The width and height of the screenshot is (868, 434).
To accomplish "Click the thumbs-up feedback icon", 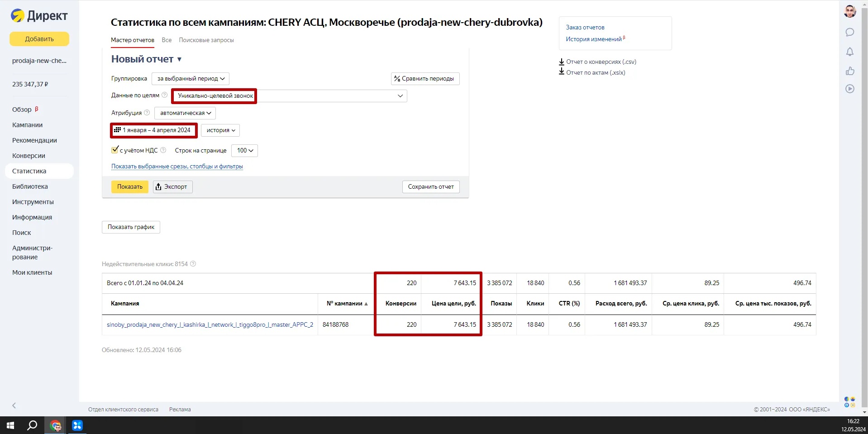I will [x=849, y=71].
